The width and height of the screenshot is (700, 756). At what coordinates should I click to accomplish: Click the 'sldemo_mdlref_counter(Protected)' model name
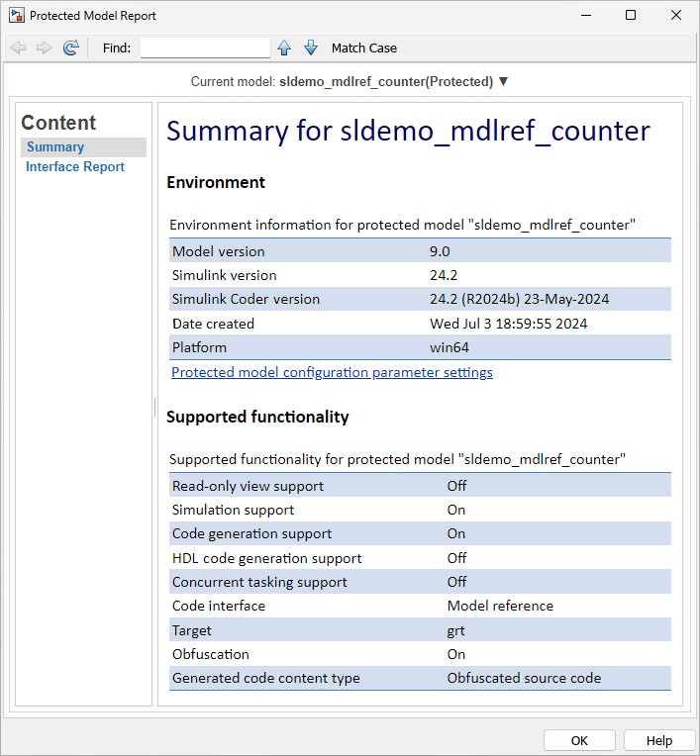point(386,82)
